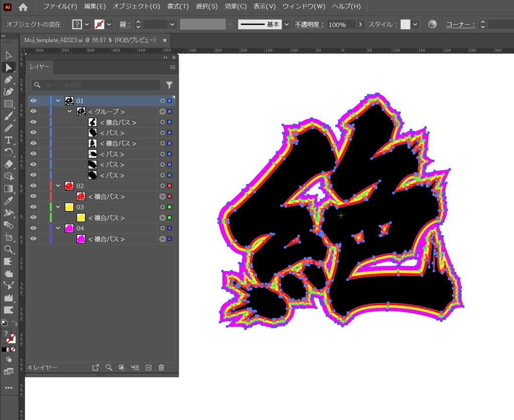This screenshot has height=420, width=514.
Task: Select the Direct Selection tool
Action: (x=9, y=67)
